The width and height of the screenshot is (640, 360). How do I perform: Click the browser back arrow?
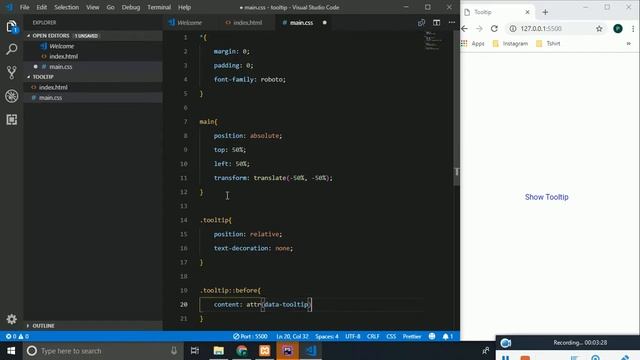click(464, 29)
